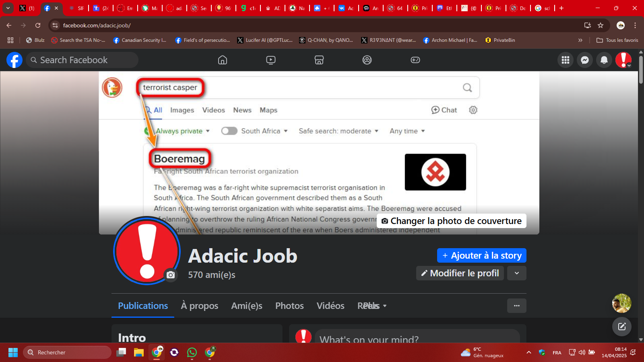Open Messenger chats icon
Screen dimensions: 644x362
click(585, 60)
